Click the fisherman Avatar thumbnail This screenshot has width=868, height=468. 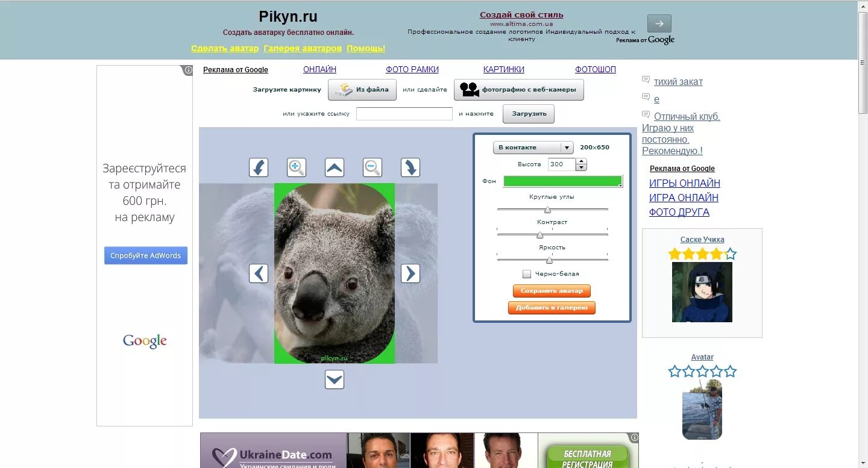tap(702, 410)
